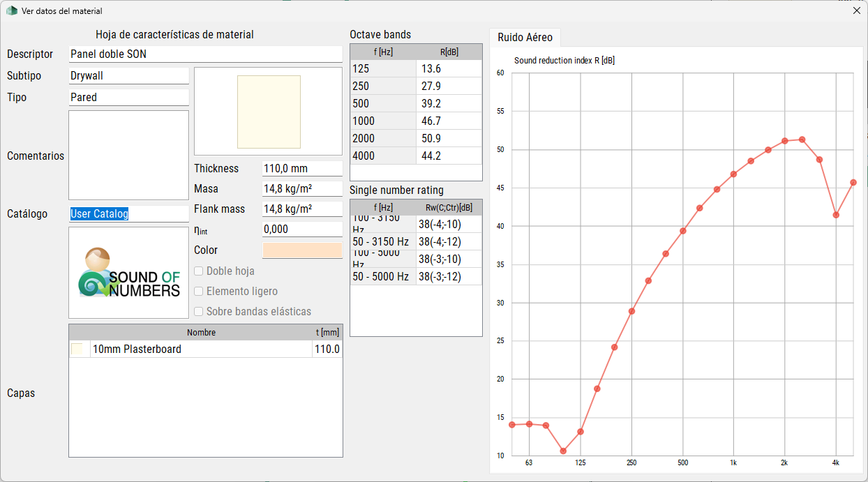868x482 pixels.
Task: Click the layer thickness cell 110.0
Action: point(327,349)
